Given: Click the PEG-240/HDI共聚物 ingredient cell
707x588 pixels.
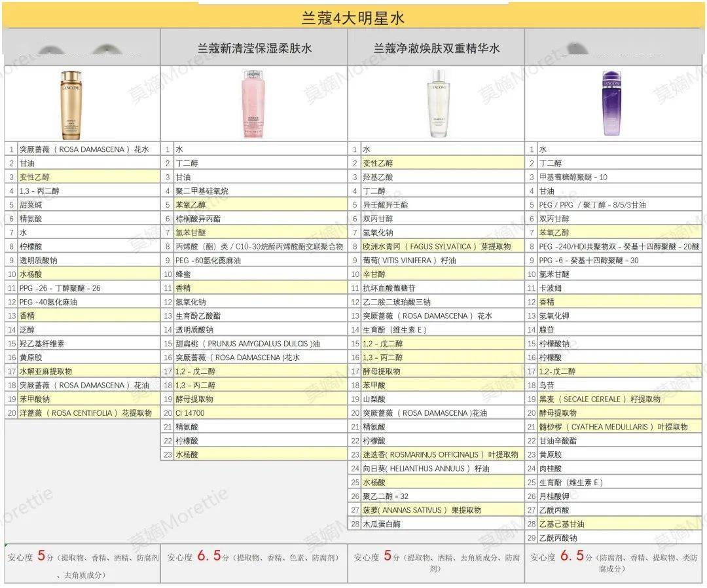Looking at the screenshot, I should (x=619, y=247).
